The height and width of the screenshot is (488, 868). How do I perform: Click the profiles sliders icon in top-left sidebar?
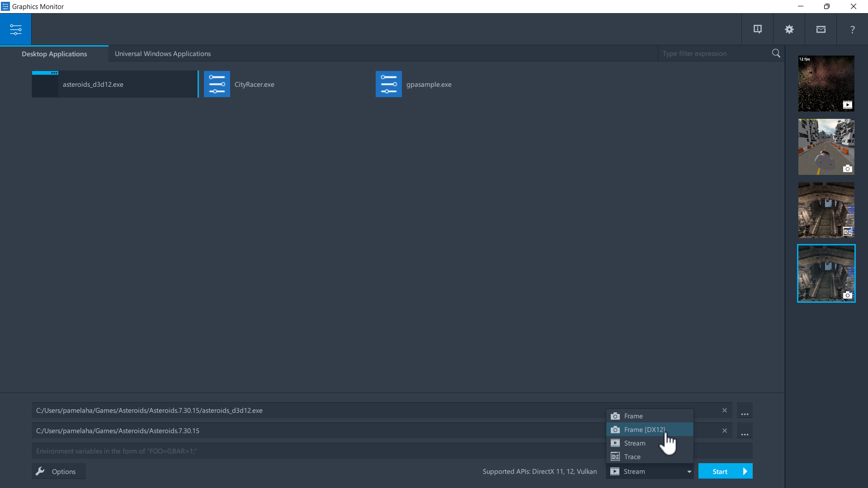(15, 29)
